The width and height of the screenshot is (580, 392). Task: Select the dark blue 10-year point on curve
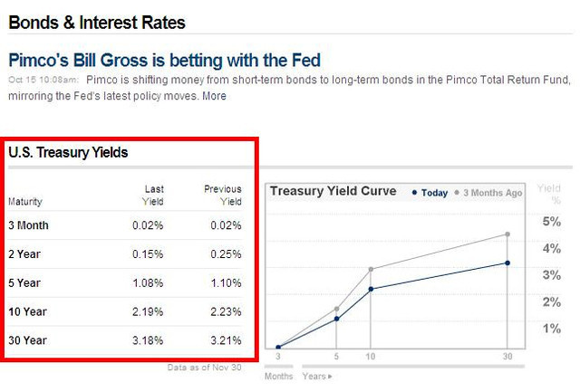pos(371,289)
